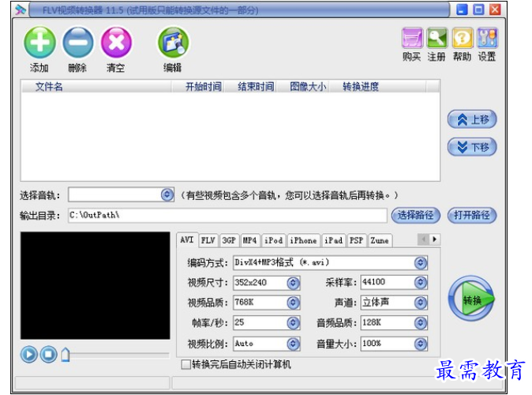
Task: Click the blue Delete (删除) icon
Action: (78, 43)
